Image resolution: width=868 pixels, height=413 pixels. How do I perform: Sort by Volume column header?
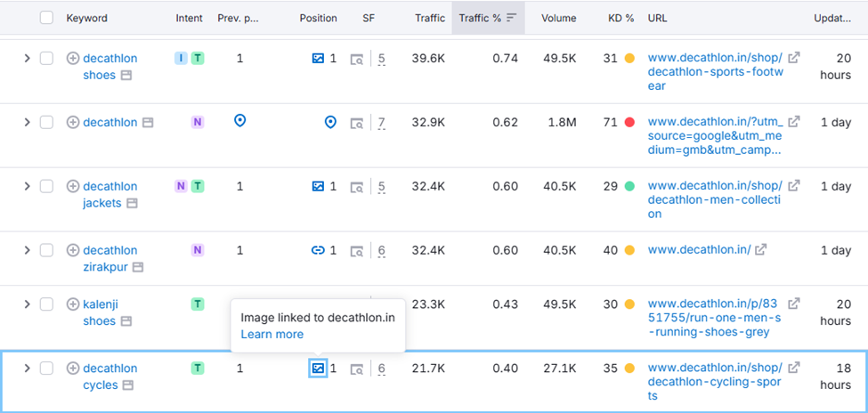(x=558, y=18)
